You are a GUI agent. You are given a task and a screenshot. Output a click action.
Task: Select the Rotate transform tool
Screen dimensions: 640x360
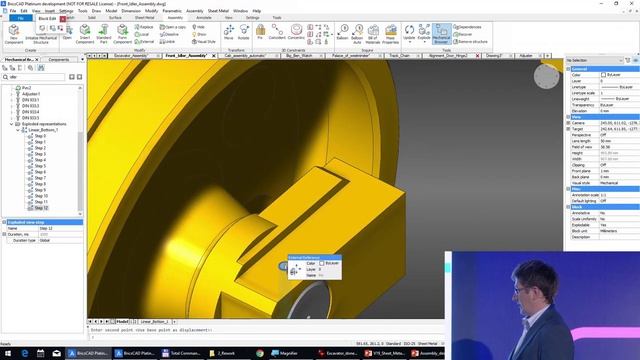(244, 32)
